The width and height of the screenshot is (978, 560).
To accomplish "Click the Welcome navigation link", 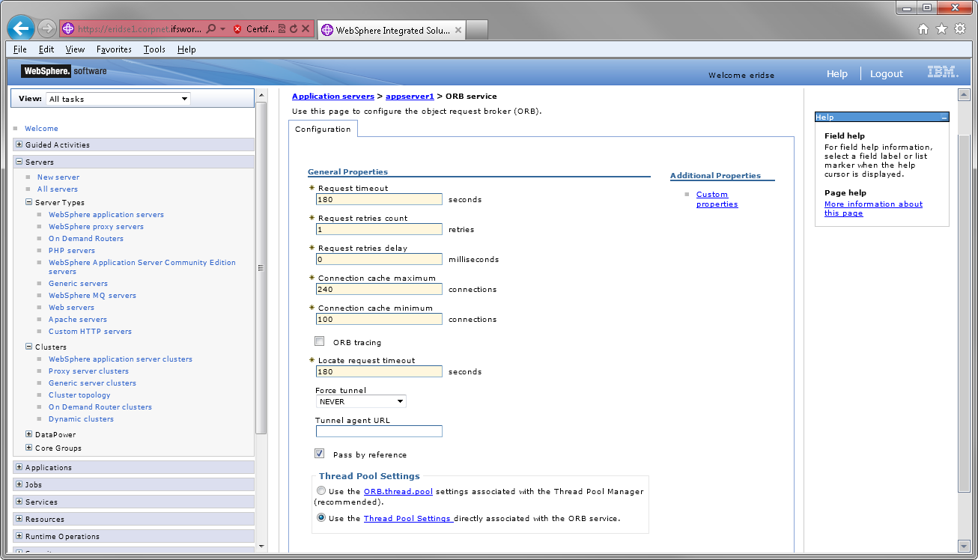I will (x=41, y=128).
